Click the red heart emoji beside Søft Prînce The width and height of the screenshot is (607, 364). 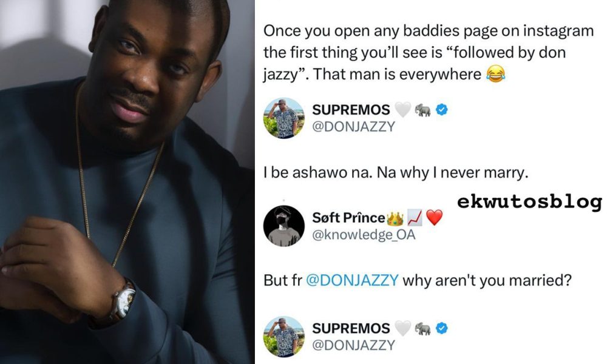(435, 218)
